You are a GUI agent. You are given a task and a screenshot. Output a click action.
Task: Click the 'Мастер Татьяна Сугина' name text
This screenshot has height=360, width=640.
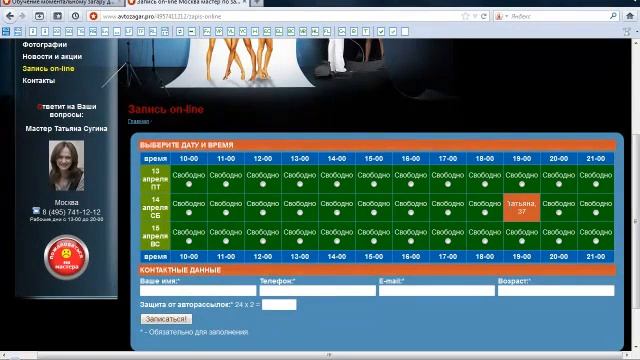click(x=66, y=129)
